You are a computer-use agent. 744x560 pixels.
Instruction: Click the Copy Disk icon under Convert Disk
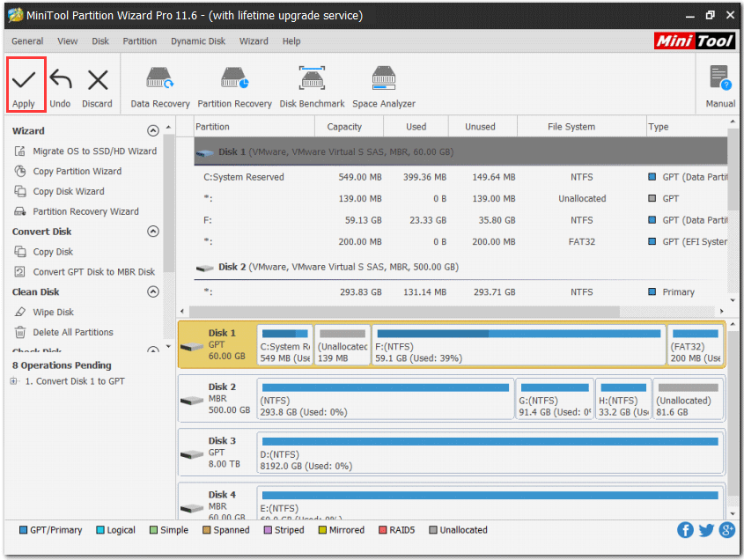pyautogui.click(x=19, y=252)
